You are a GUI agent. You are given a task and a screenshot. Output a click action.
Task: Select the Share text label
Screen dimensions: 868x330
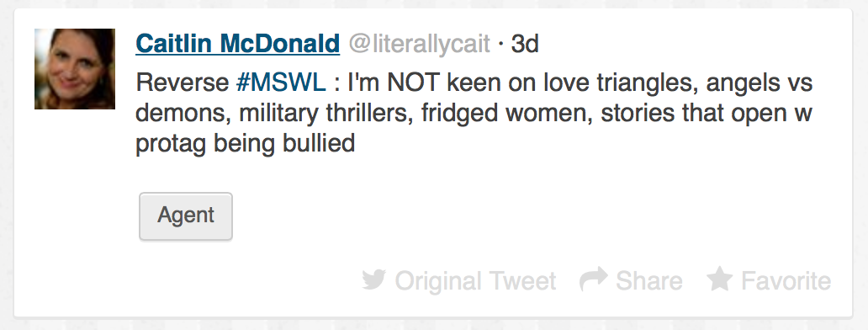[648, 280]
